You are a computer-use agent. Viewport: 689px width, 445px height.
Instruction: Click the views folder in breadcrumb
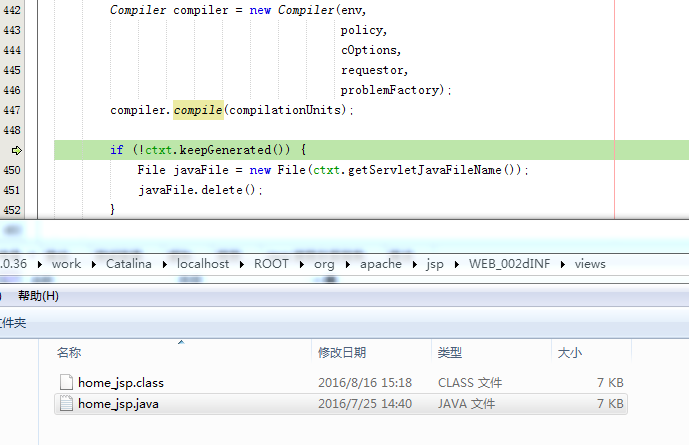(590, 264)
